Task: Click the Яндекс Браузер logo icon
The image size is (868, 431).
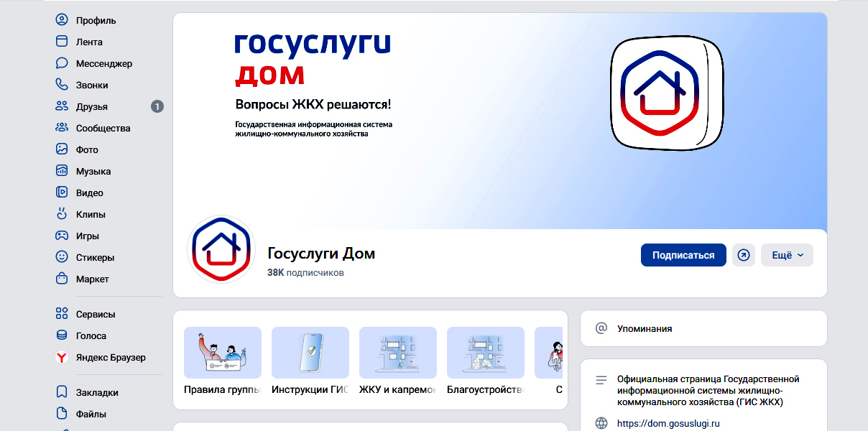Action: click(x=62, y=357)
